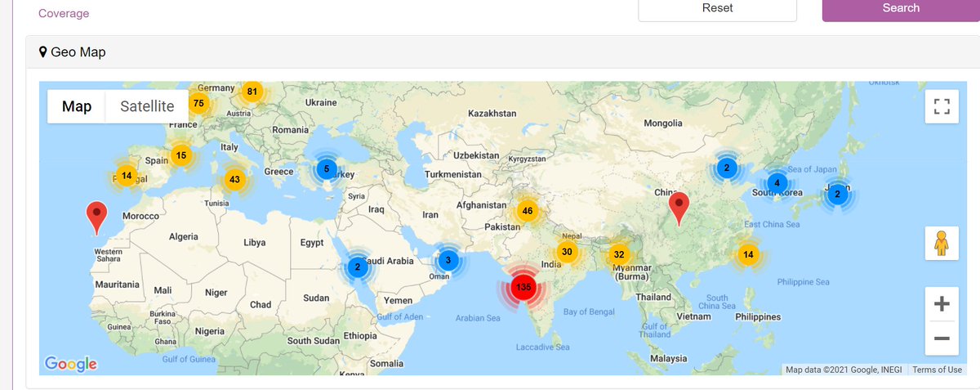Open the blue 3 cluster near Oman
Screen dimensions: 980x390
click(x=448, y=261)
